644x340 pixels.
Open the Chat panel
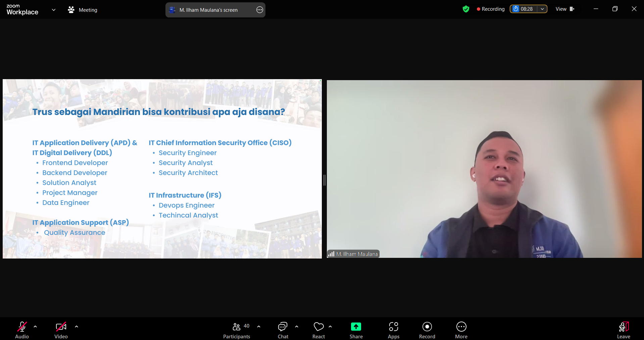pos(283,330)
